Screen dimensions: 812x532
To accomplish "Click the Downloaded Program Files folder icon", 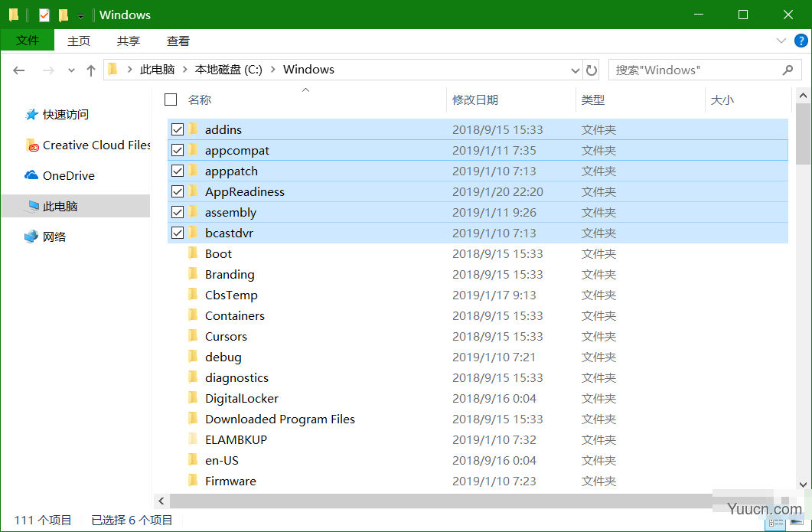I will click(x=193, y=419).
